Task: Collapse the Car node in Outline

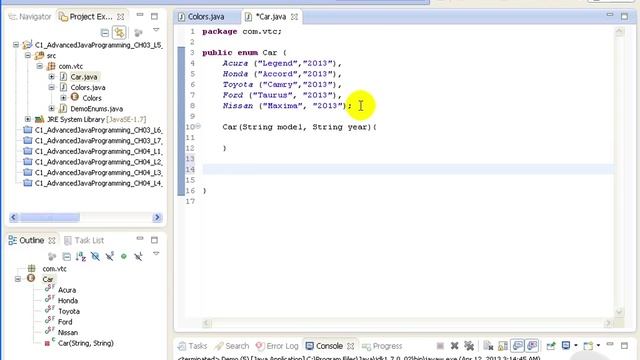Action: (x=18, y=279)
